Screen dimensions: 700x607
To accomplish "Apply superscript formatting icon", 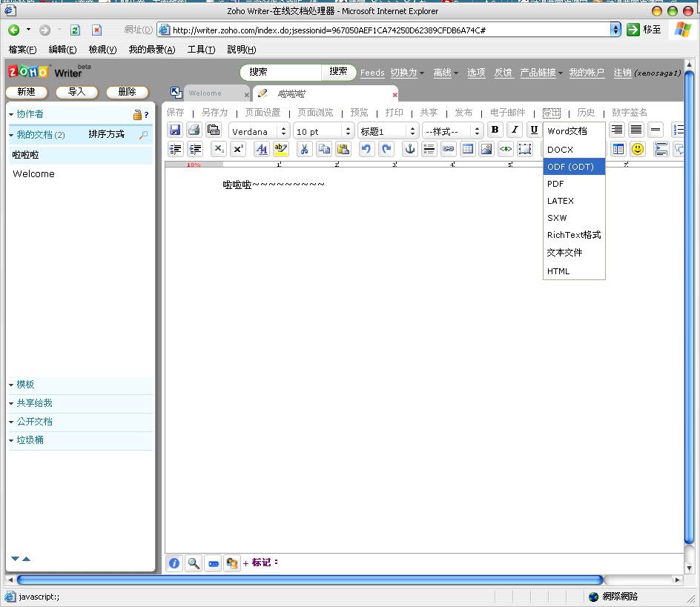I will pos(238,148).
